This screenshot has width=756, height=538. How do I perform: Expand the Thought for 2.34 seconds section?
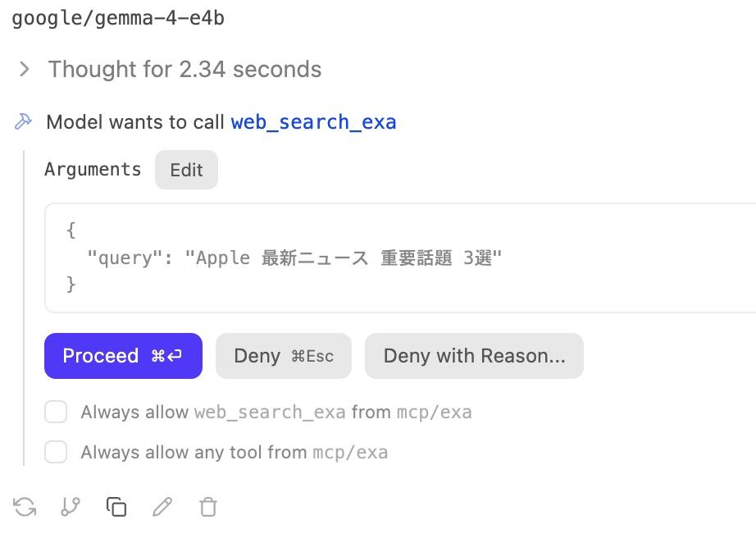point(184,69)
